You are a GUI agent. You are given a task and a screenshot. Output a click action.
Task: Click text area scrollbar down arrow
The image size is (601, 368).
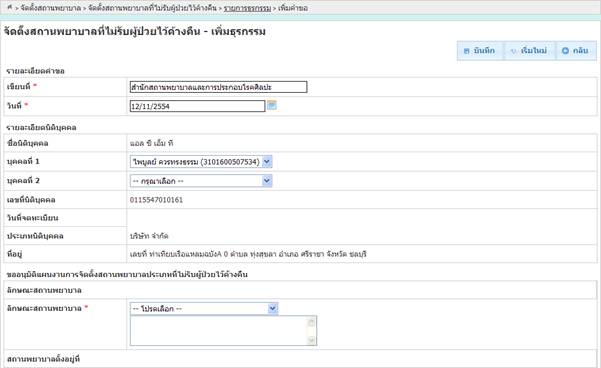[312, 340]
